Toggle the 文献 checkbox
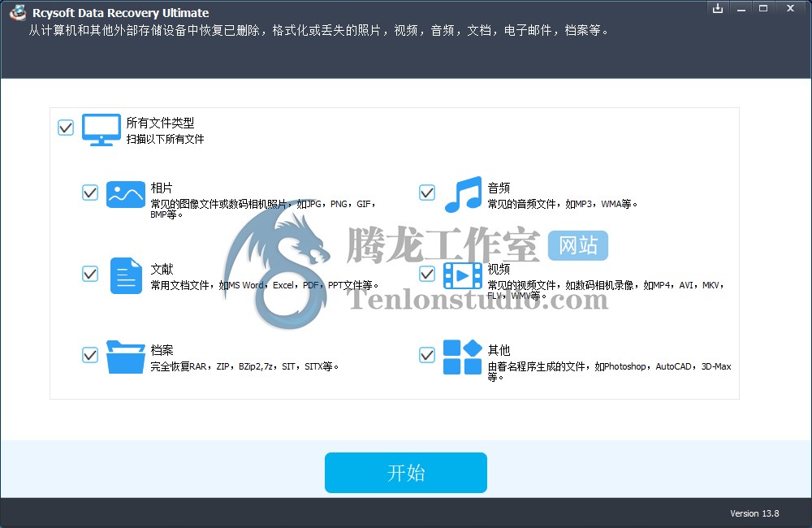 [x=90, y=274]
